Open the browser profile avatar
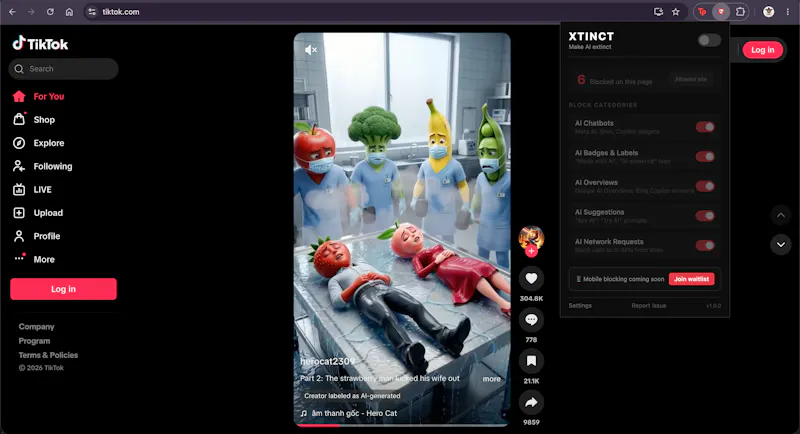This screenshot has height=434, width=800. (768, 12)
